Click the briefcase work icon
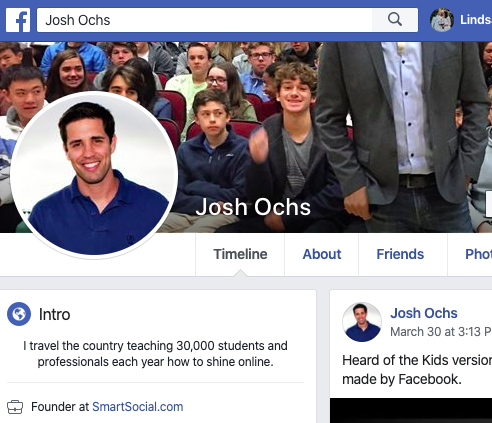 15,407
